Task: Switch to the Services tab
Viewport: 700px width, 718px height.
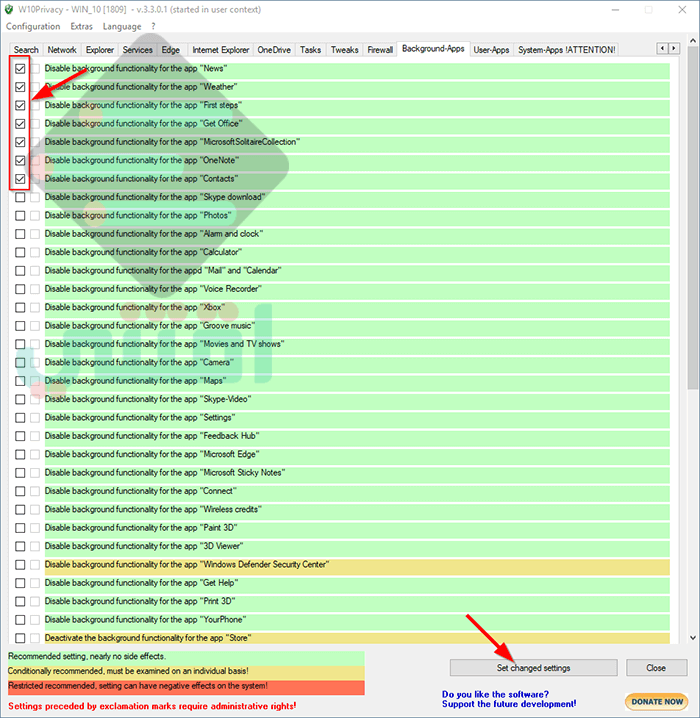Action: point(137,50)
